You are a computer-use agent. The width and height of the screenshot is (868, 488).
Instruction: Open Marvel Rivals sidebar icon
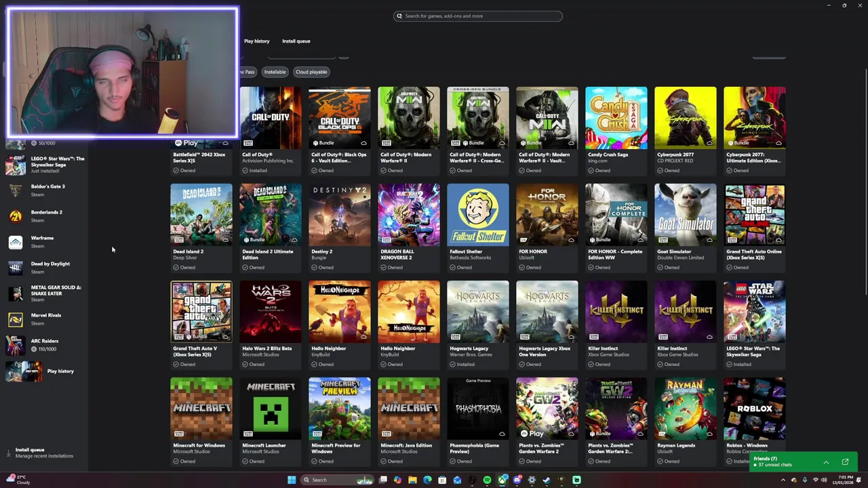(x=16, y=319)
